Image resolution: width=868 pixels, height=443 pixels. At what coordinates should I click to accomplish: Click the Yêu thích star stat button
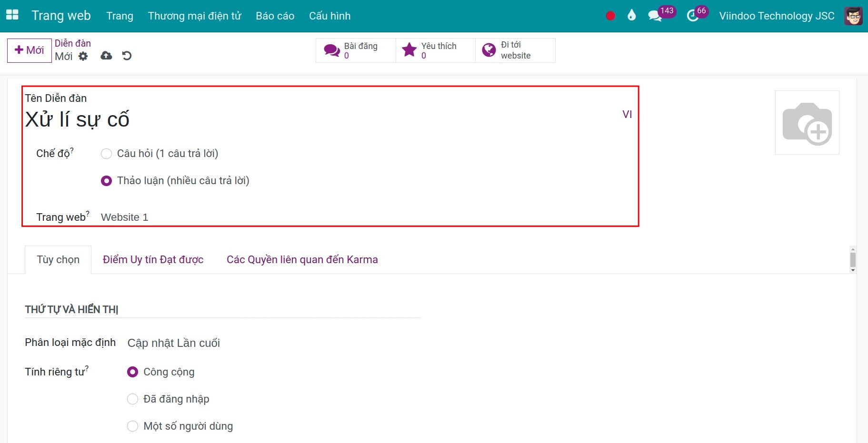pyautogui.click(x=436, y=50)
